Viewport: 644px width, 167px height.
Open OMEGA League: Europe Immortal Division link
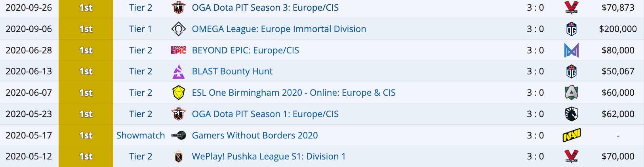(x=279, y=29)
